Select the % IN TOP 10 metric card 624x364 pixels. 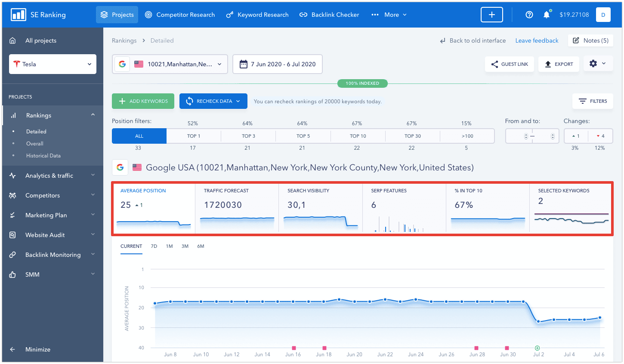click(x=488, y=209)
